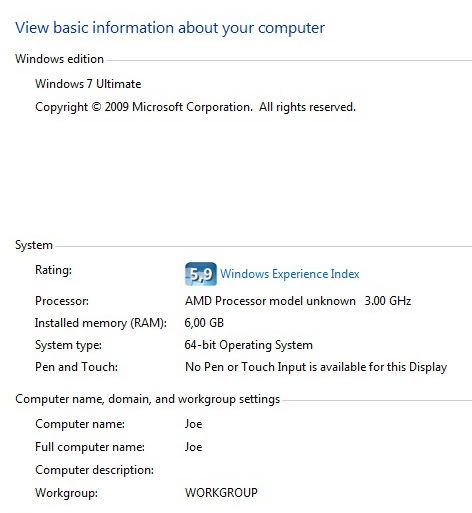Select the Computer name value Joe
This screenshot has height=513, width=472.
[x=193, y=424]
